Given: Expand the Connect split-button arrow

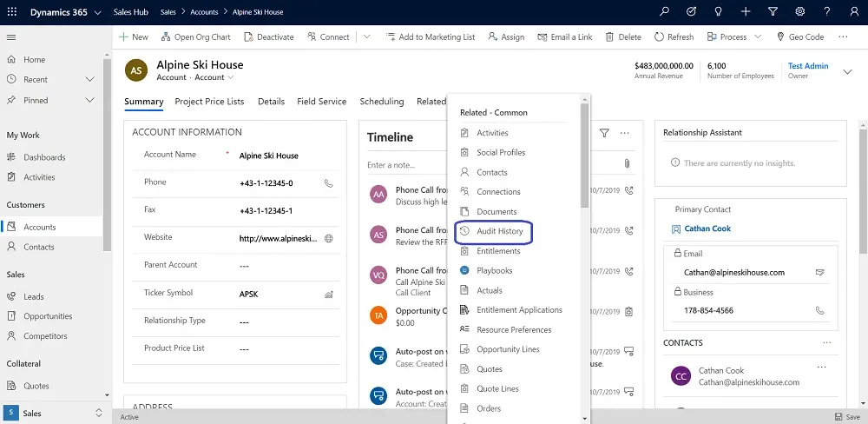Looking at the screenshot, I should [x=367, y=37].
